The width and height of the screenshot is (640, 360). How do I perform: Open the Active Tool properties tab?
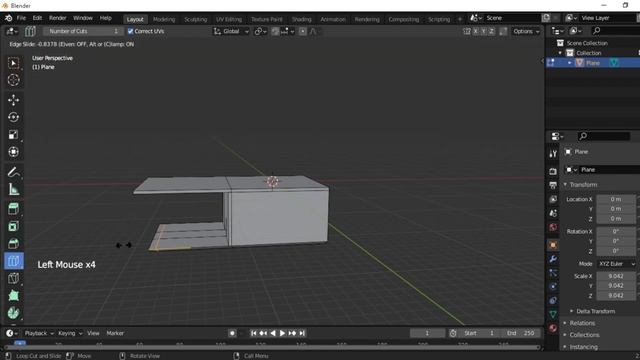pos(553,153)
